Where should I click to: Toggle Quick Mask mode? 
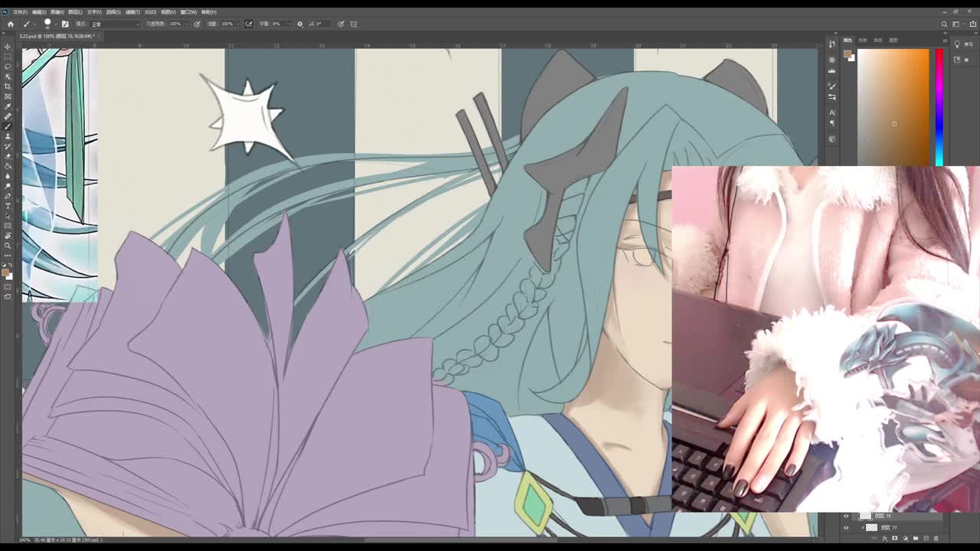click(8, 287)
